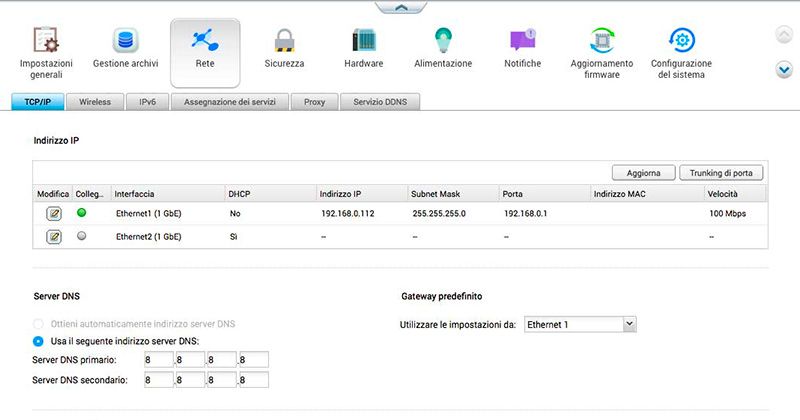Collapse the top panel with up chevron
800x420 pixels.
point(400,7)
